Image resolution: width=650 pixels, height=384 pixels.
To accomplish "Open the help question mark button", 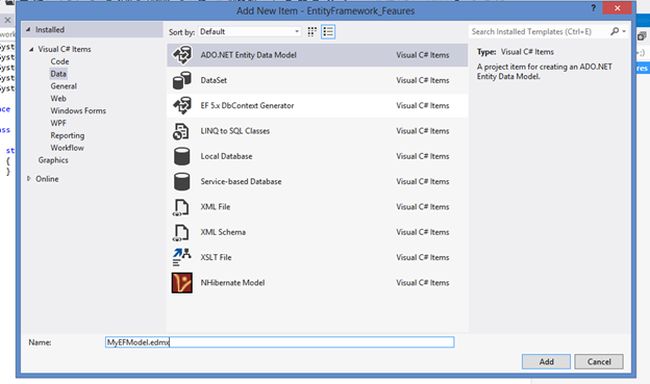I will pos(593,8).
